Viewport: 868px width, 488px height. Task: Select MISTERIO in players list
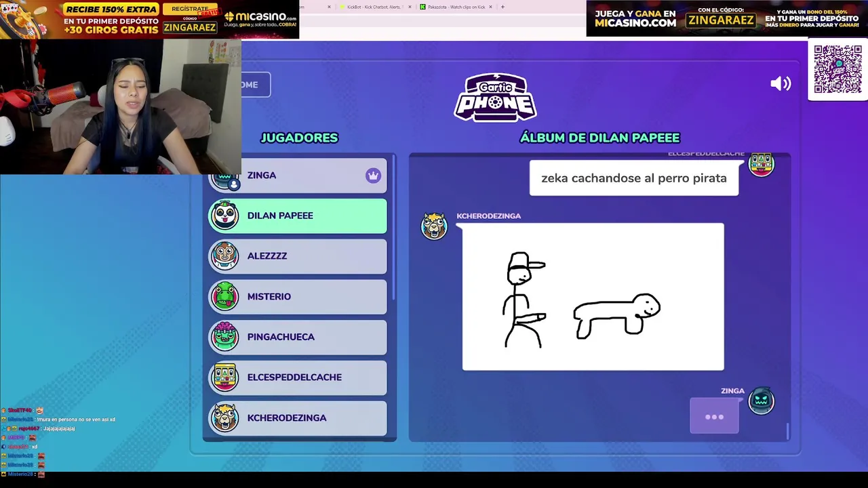[298, 296]
